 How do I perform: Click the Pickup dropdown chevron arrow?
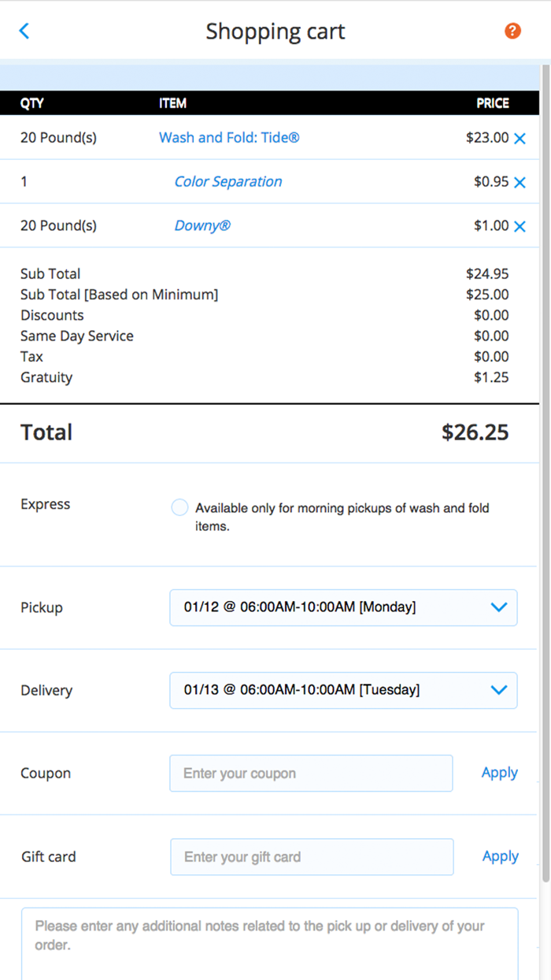coord(498,607)
